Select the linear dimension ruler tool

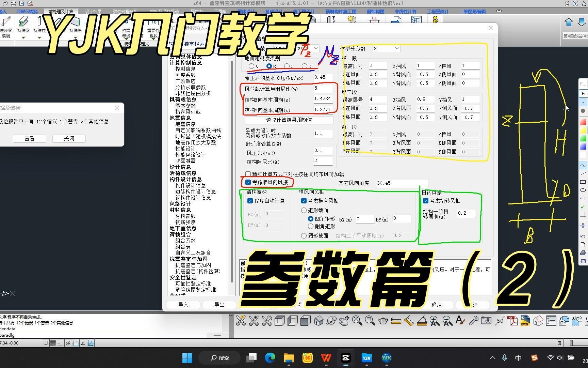coord(396,321)
